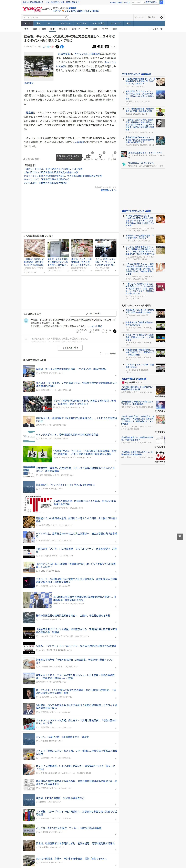Select the トップ tab
Viewport: 186px width, 868px height.
(27, 24)
